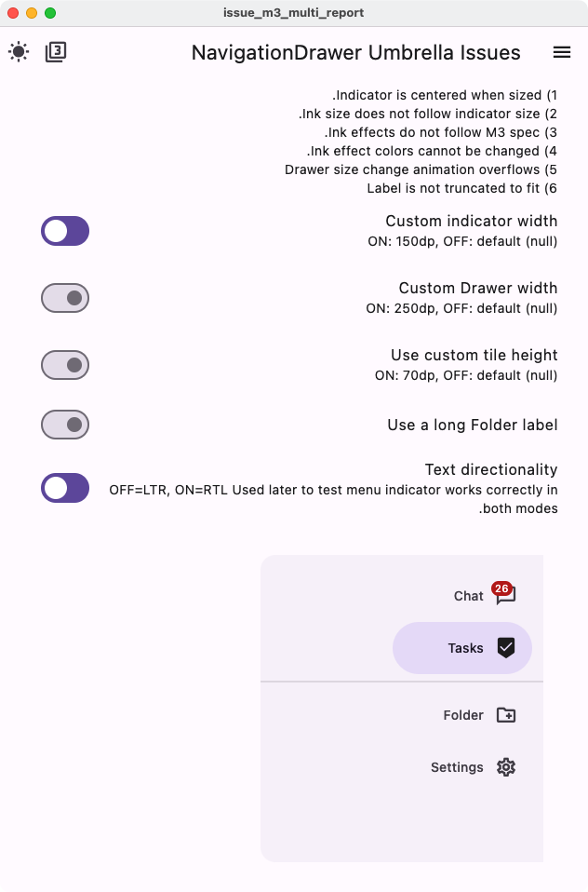The height and width of the screenshot is (892, 588).
Task: Toggle theme brightness with the sun icon
Action: click(20, 52)
